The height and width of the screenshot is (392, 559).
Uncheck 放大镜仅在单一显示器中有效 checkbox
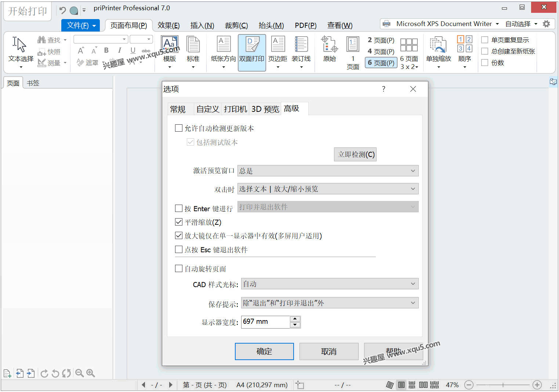point(179,235)
